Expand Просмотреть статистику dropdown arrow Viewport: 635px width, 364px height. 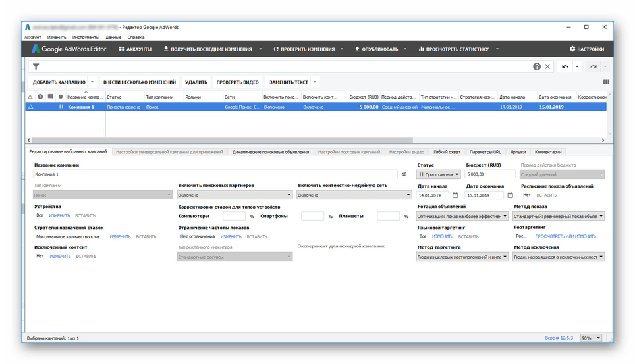(x=497, y=49)
